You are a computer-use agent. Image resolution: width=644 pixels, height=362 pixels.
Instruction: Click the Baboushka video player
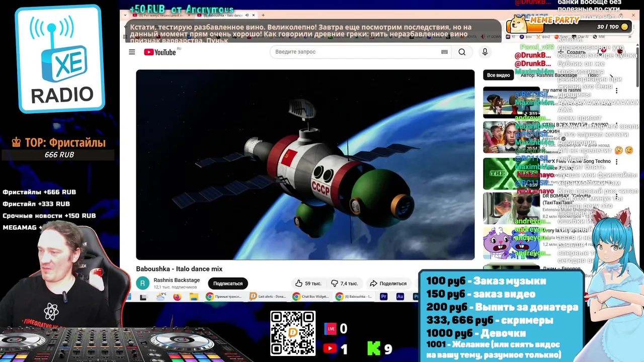tap(305, 164)
